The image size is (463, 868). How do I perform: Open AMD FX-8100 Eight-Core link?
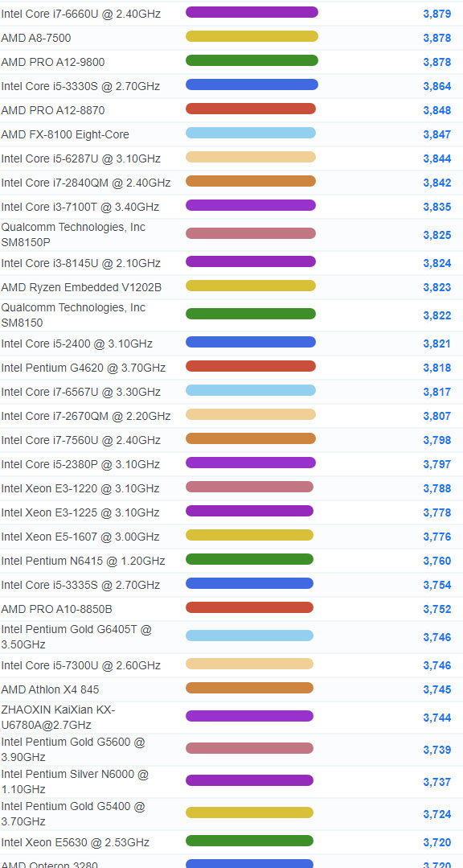pos(65,134)
